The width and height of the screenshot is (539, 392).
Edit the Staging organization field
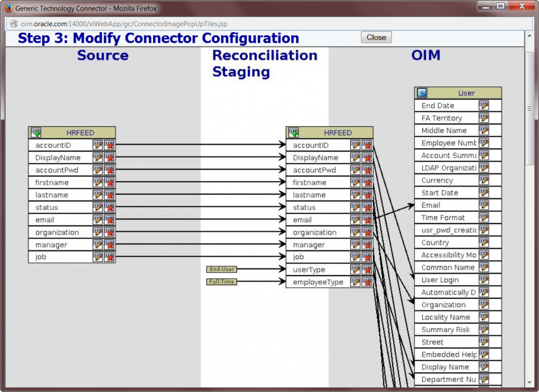coord(355,232)
